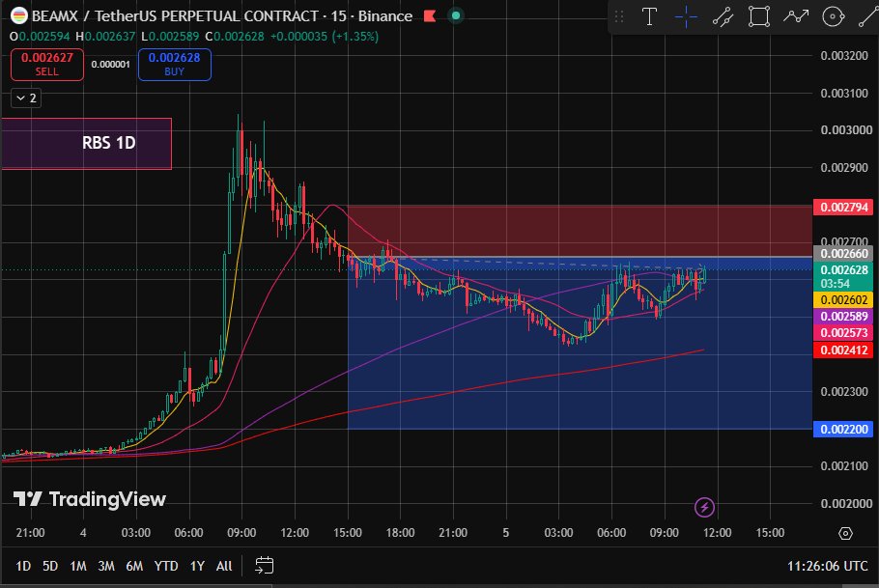This screenshot has width=879, height=588.
Task: Select the RBS 1D labeled rectangle
Action: (x=86, y=144)
